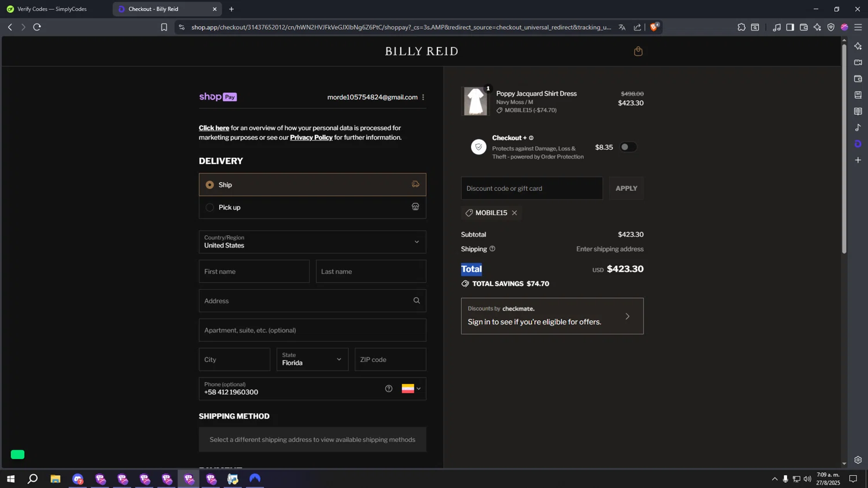Click the browser address bar URL
The image size is (868, 488).
pos(401,27)
